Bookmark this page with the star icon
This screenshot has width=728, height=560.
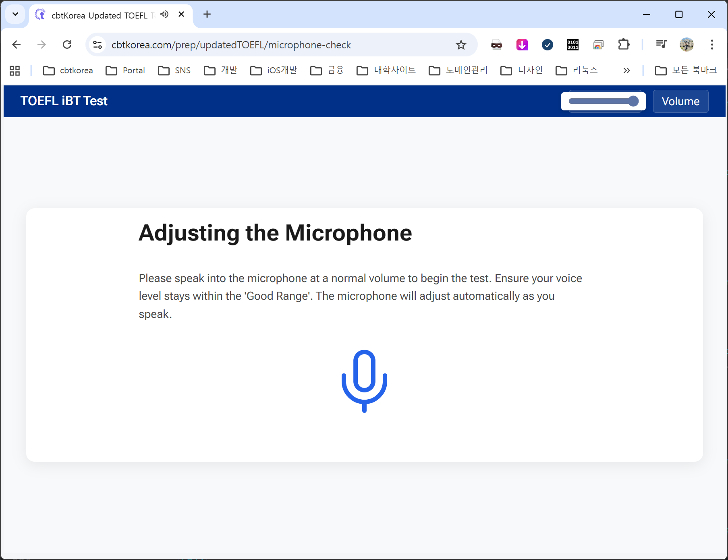point(461,45)
